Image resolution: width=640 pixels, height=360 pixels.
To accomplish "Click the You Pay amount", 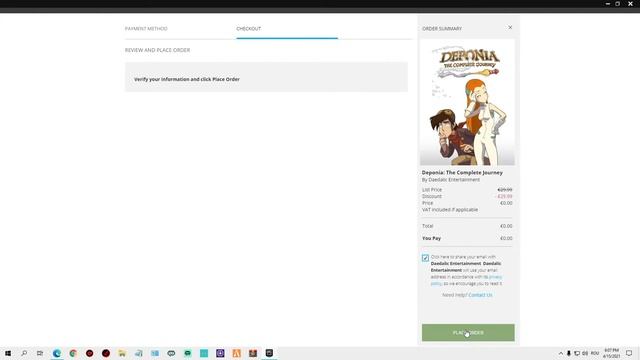I will (506, 238).
